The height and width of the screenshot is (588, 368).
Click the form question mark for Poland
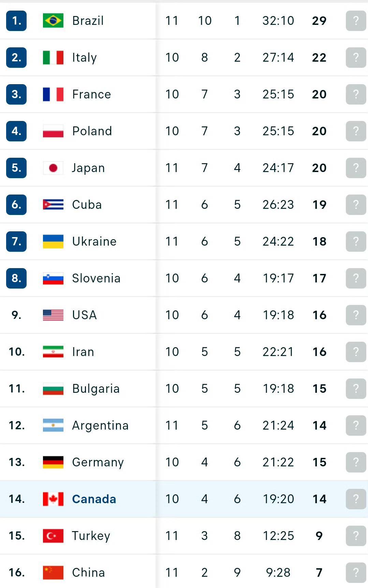tap(356, 131)
